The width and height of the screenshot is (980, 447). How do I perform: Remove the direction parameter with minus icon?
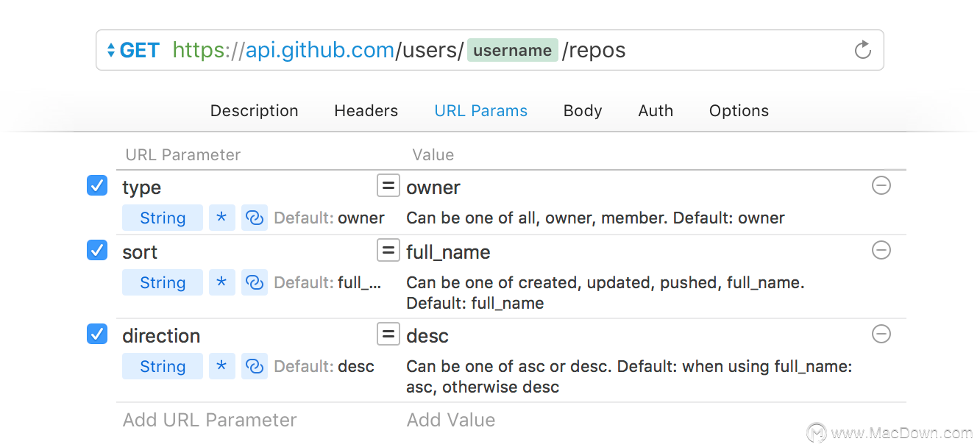(881, 334)
